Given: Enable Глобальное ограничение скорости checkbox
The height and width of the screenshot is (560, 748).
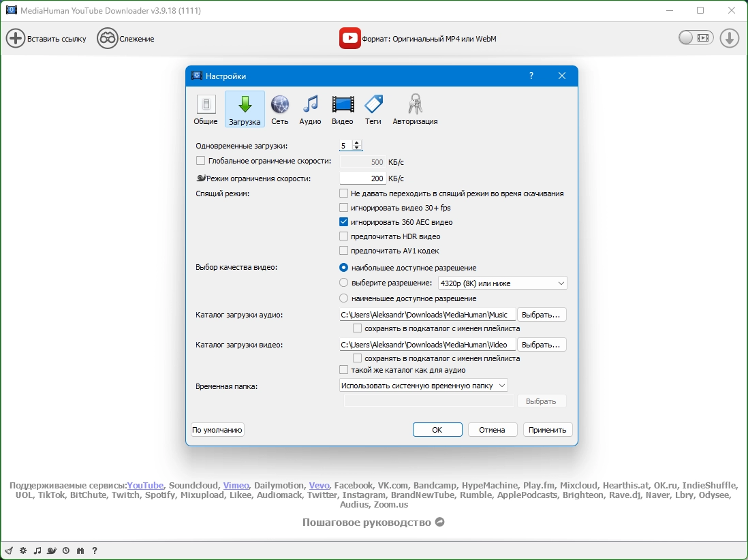Looking at the screenshot, I should click(x=201, y=161).
